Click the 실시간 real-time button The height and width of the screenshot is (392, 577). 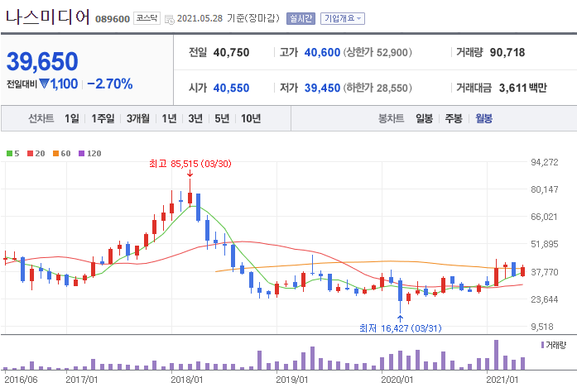301,18
